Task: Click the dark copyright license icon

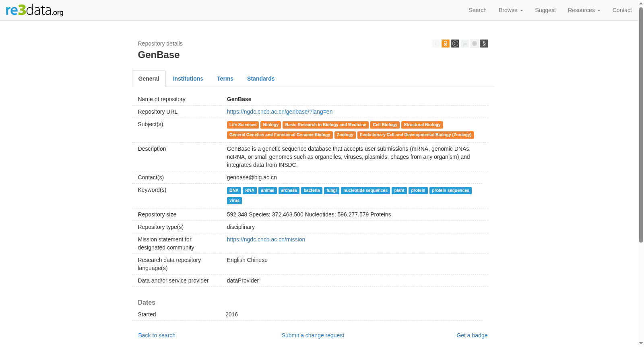Action: pos(455,44)
